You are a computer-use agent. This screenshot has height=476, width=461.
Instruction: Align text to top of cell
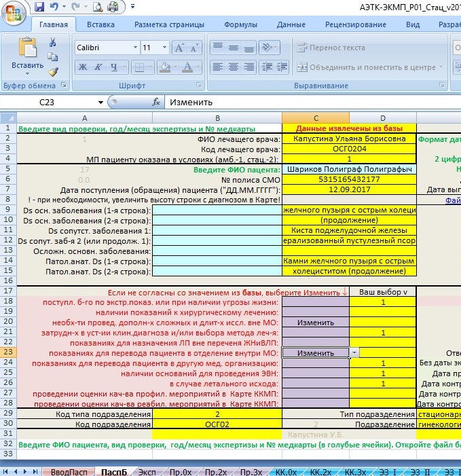point(218,48)
